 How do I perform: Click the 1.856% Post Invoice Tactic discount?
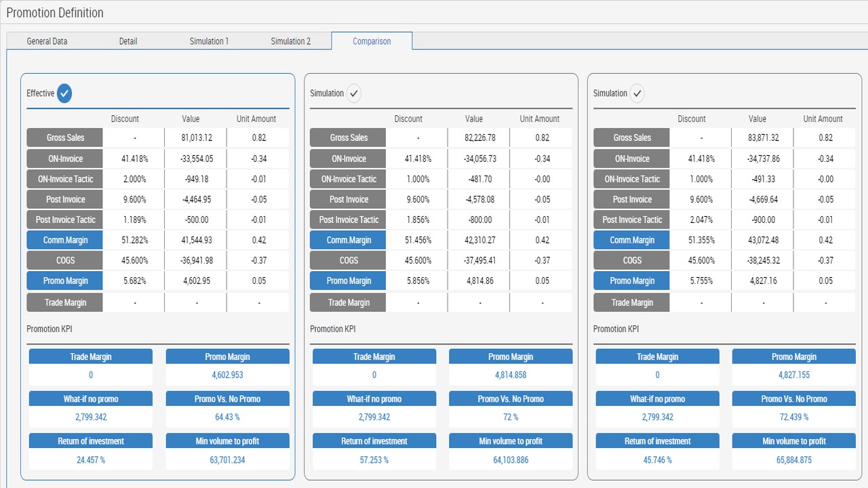click(418, 220)
